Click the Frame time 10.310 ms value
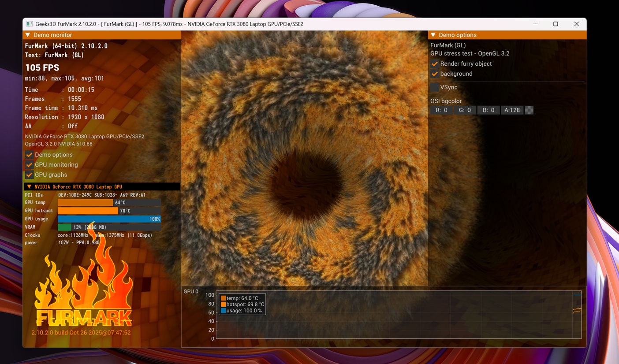The image size is (619, 364). tap(83, 108)
